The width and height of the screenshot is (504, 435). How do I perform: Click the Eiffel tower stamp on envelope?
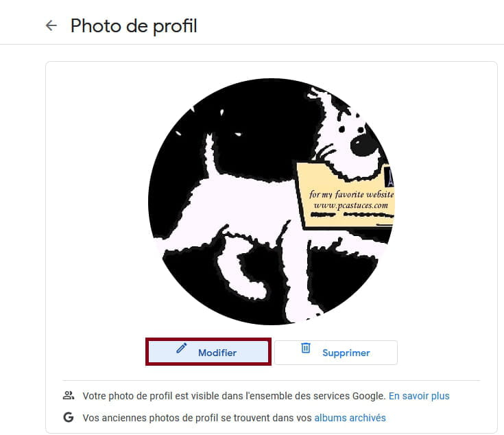tap(389, 177)
